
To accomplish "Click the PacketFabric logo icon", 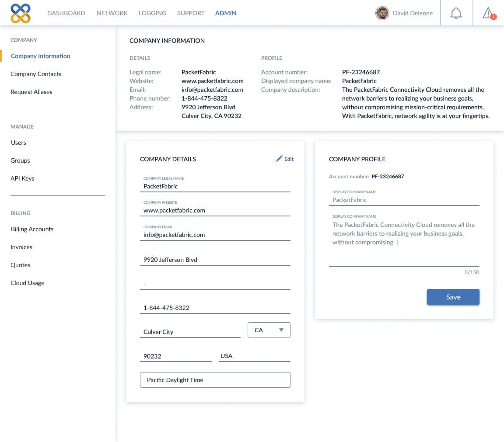I will [20, 13].
